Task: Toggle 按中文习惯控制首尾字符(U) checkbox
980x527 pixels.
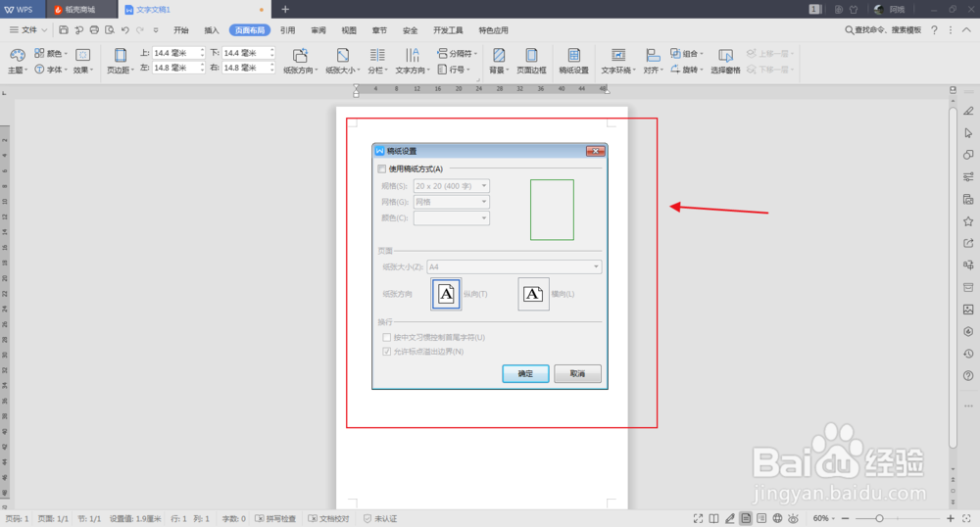Action: (387, 337)
